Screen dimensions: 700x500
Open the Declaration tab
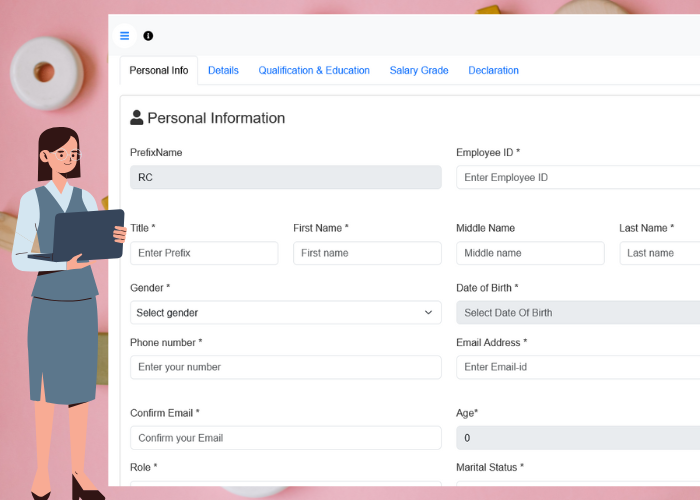[x=493, y=71]
